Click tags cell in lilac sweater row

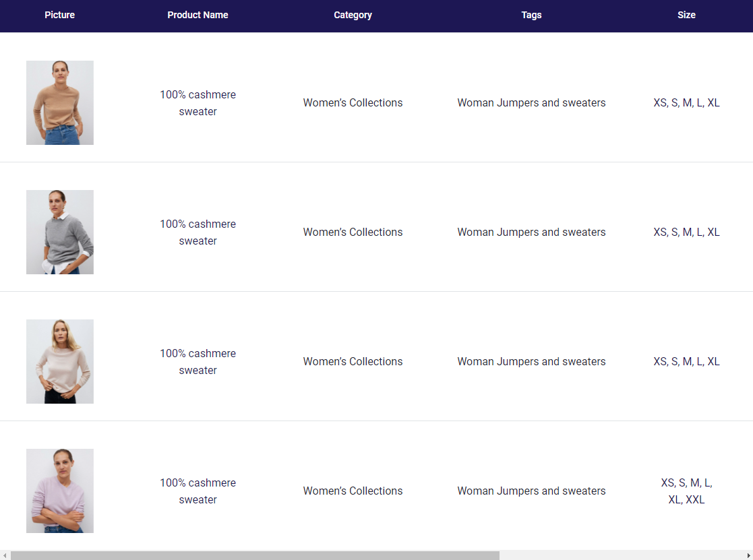(x=531, y=491)
